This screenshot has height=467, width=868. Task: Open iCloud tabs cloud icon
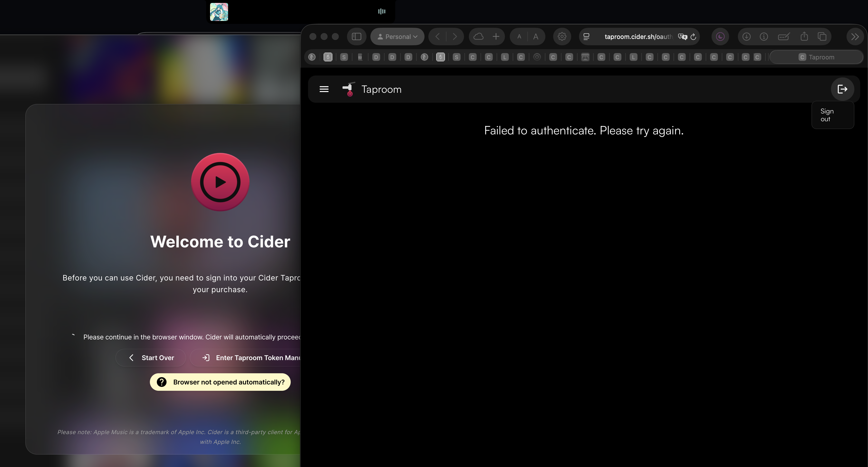click(x=479, y=37)
